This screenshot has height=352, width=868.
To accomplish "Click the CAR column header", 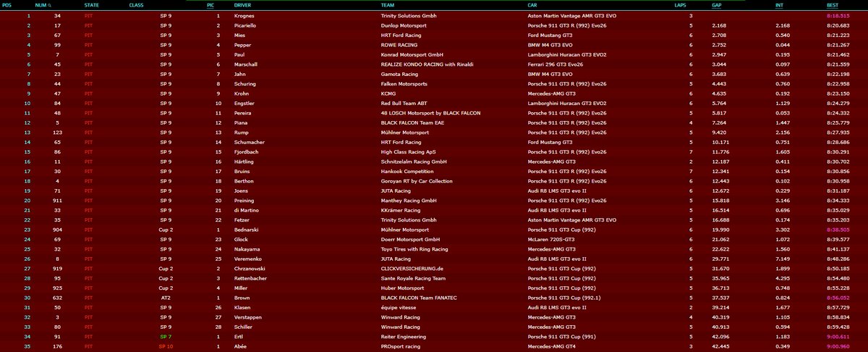I will tap(534, 4).
